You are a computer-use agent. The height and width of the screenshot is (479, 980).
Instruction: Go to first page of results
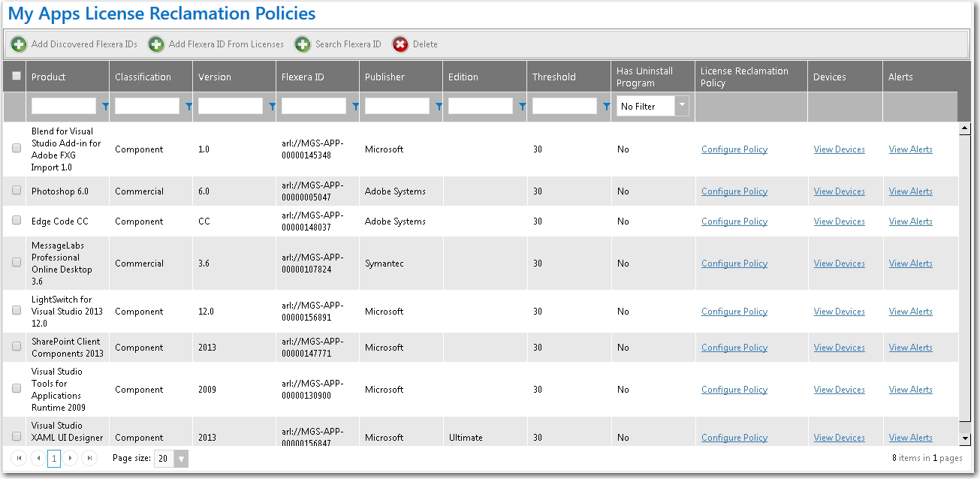click(x=19, y=458)
